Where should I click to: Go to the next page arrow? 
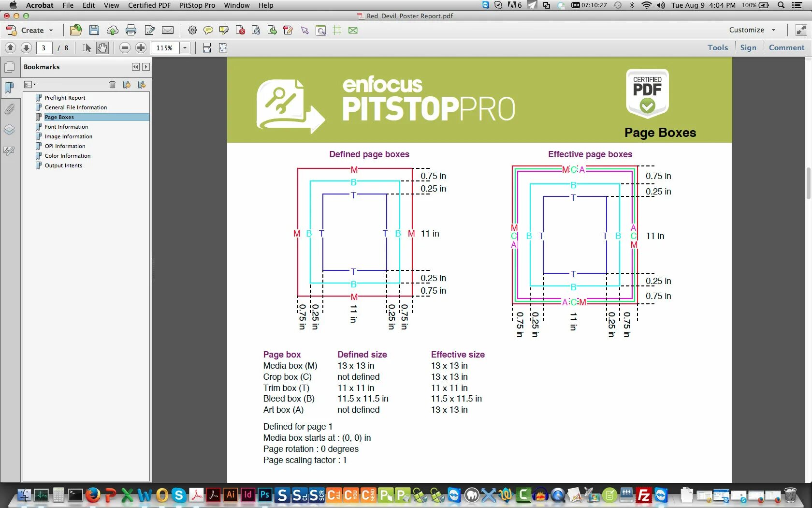click(x=27, y=47)
